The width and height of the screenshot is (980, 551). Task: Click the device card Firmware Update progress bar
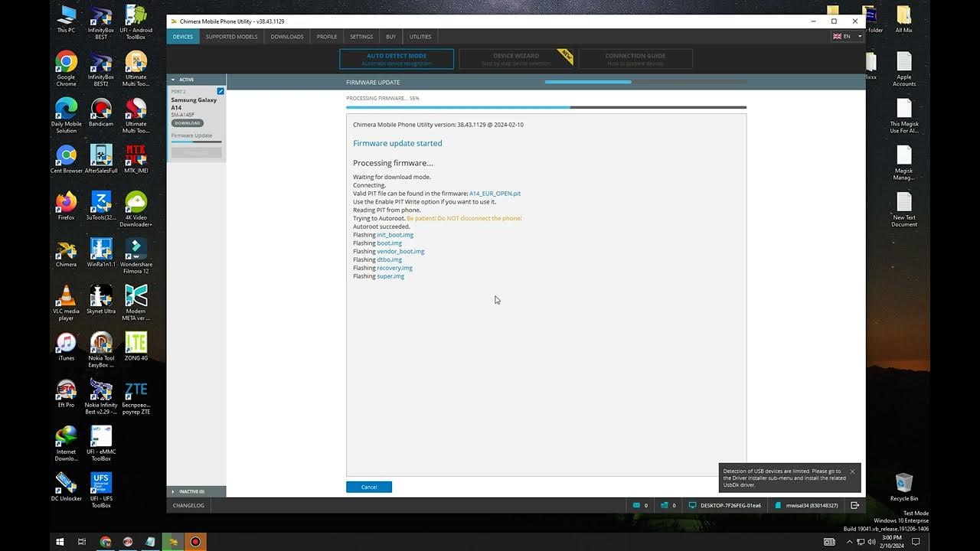[x=196, y=142]
